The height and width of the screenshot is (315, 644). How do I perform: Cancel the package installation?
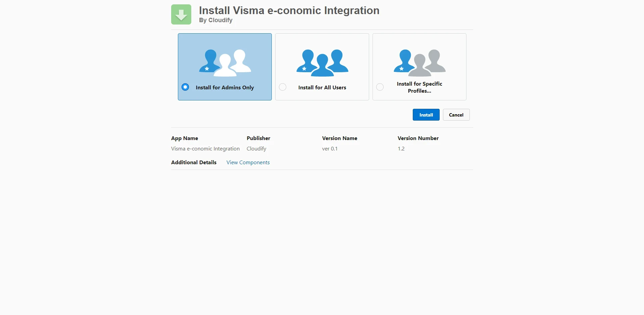click(456, 115)
